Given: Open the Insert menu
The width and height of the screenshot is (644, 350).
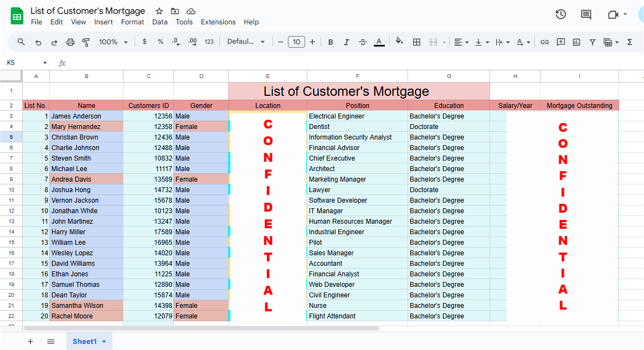Looking at the screenshot, I should tap(104, 22).
